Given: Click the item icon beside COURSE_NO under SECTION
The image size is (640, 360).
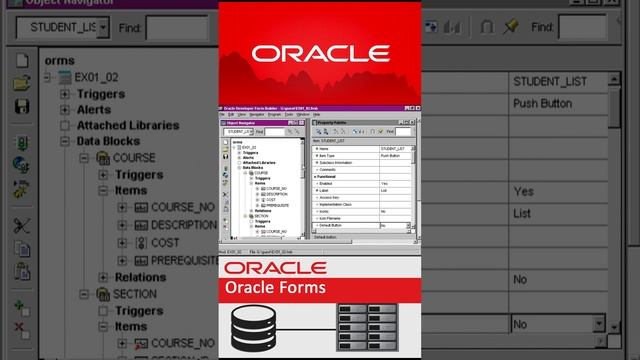Looking at the screenshot, I should click(141, 344).
